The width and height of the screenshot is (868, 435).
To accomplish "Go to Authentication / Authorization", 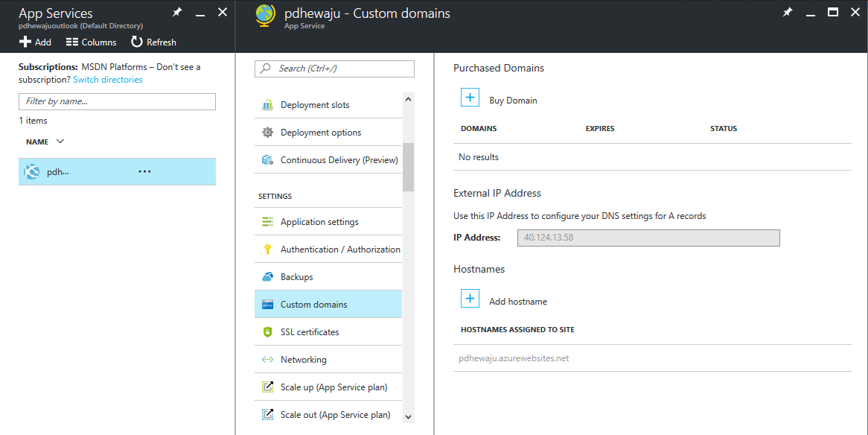I will click(x=328, y=250).
